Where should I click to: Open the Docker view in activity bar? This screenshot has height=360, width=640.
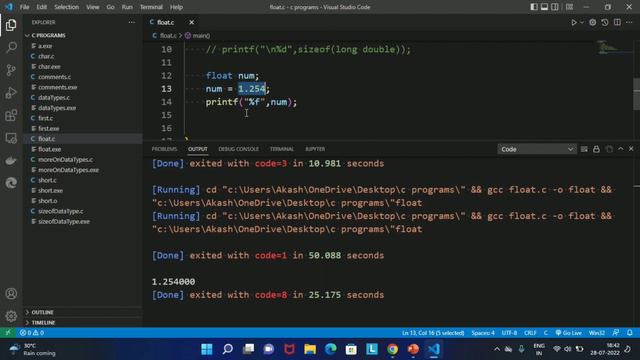click(11, 160)
